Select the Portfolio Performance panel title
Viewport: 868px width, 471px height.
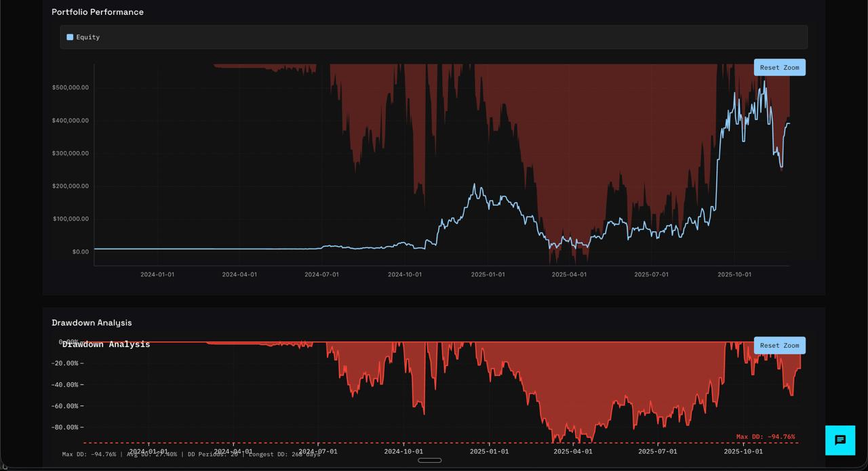pos(98,12)
